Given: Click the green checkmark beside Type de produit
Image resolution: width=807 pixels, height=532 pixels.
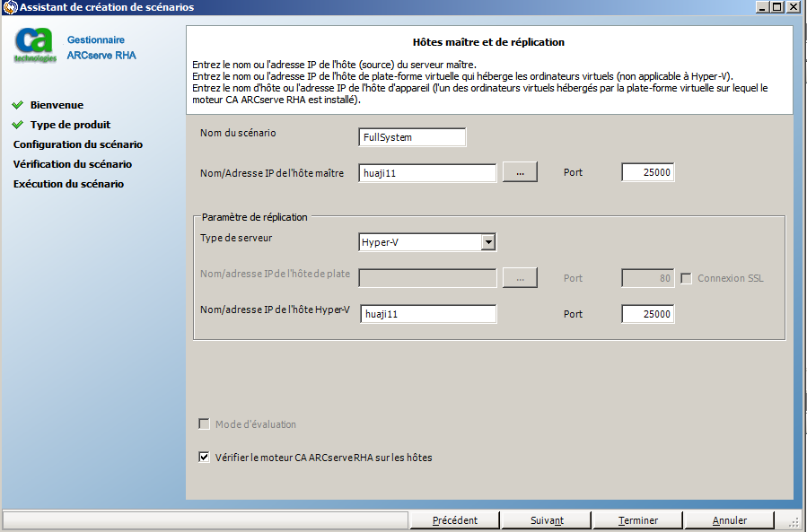Looking at the screenshot, I should 18,125.
